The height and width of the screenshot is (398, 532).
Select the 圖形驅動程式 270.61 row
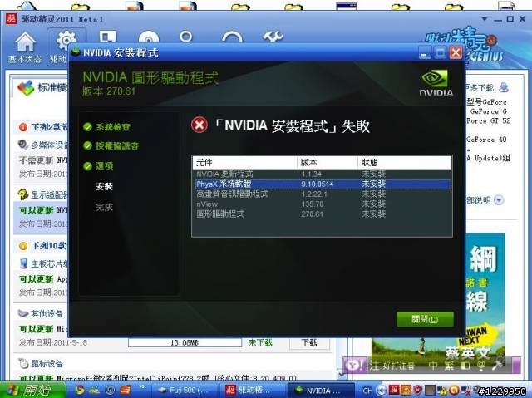[x=323, y=214]
